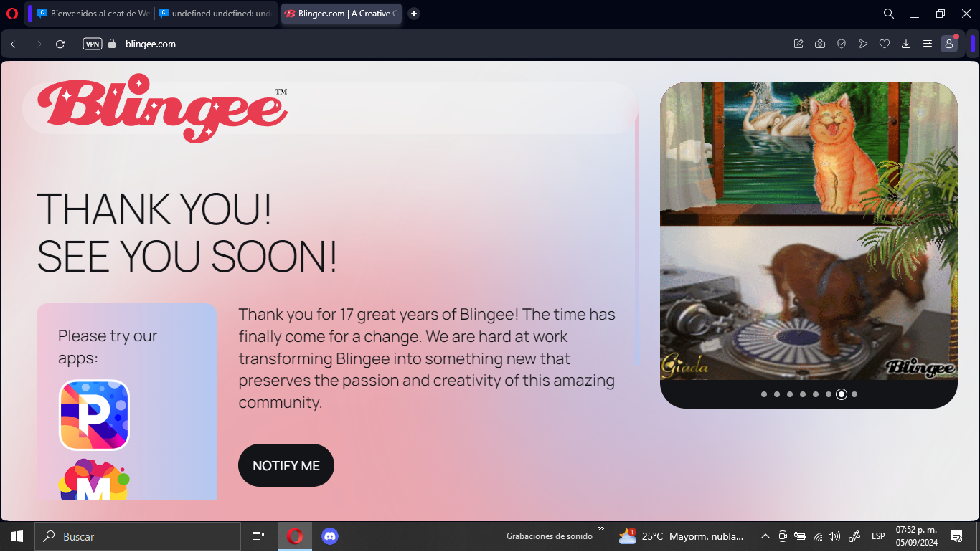Select the sixth carousel dot

click(x=829, y=394)
